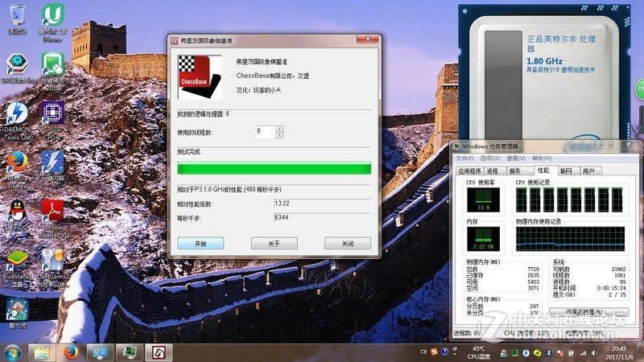Select the Fritz chess knight taskbar button
This screenshot has width=644, height=362.
pyautogui.click(x=159, y=352)
